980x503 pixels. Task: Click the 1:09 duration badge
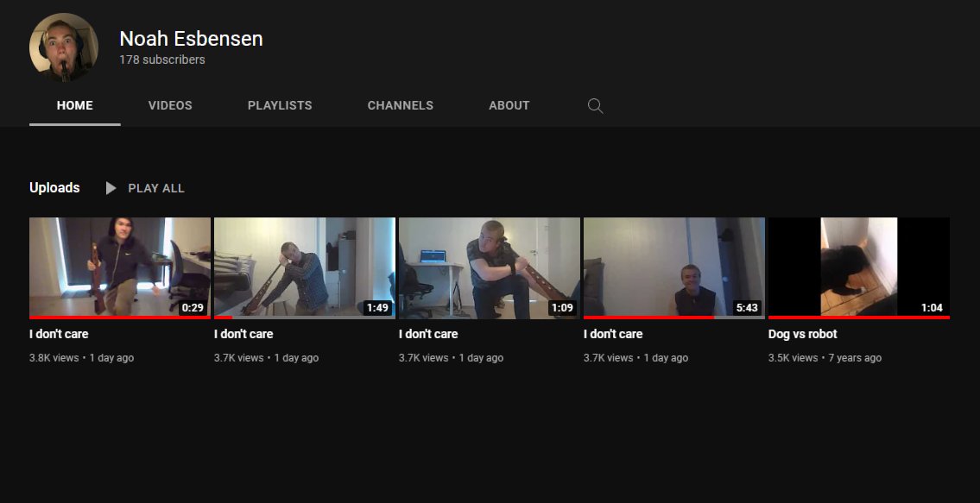562,307
